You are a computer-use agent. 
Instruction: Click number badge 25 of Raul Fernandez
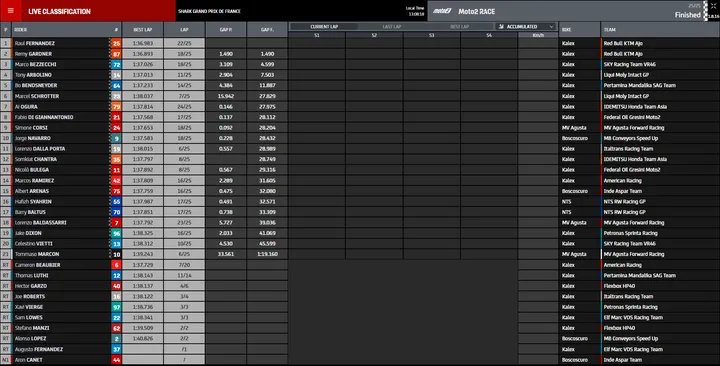116,44
